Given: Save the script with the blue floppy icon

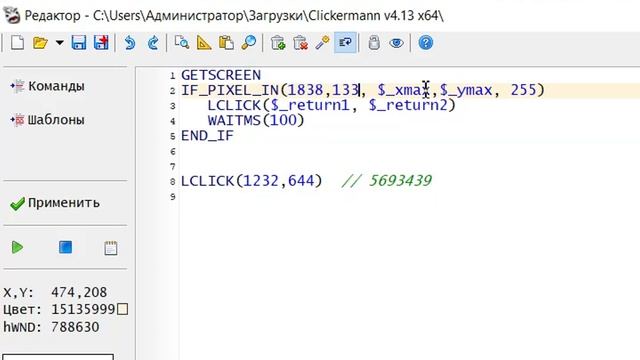Looking at the screenshot, I should pyautogui.click(x=78, y=42).
